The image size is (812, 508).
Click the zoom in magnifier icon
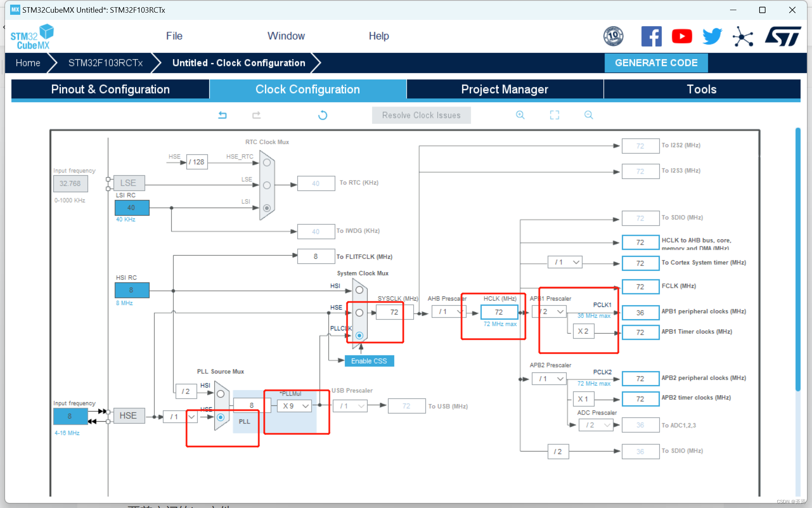coord(520,115)
